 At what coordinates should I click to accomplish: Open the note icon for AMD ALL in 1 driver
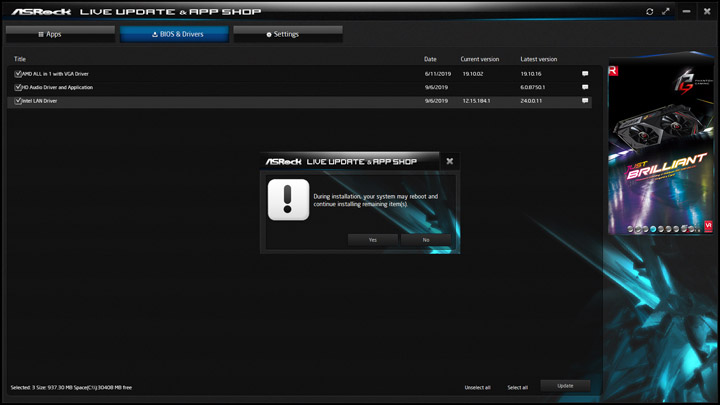coord(585,73)
